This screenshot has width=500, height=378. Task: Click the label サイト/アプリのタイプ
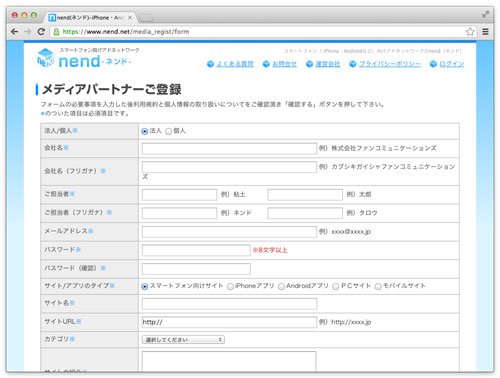coord(77,286)
